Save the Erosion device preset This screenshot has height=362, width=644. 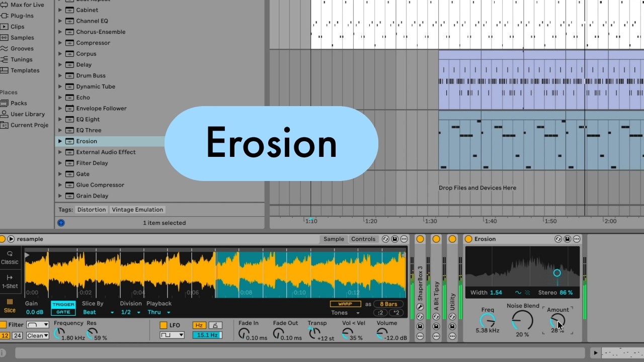[x=568, y=239]
